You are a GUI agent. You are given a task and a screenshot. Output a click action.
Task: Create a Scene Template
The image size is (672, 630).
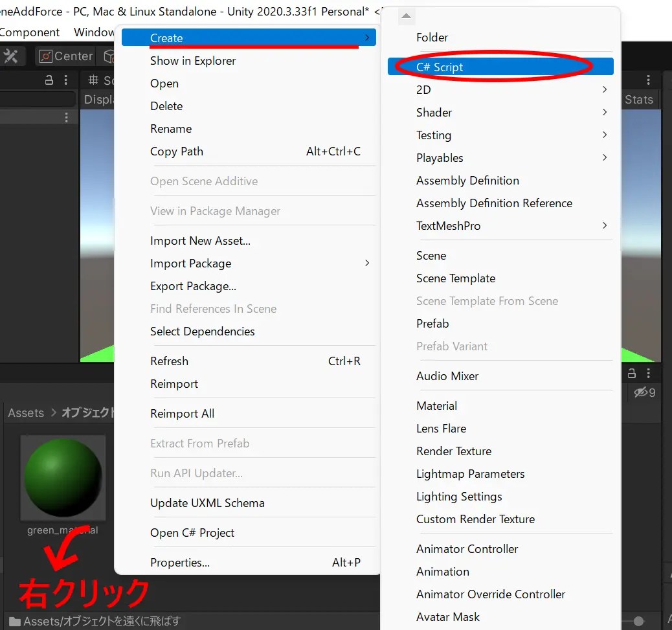[500, 278]
